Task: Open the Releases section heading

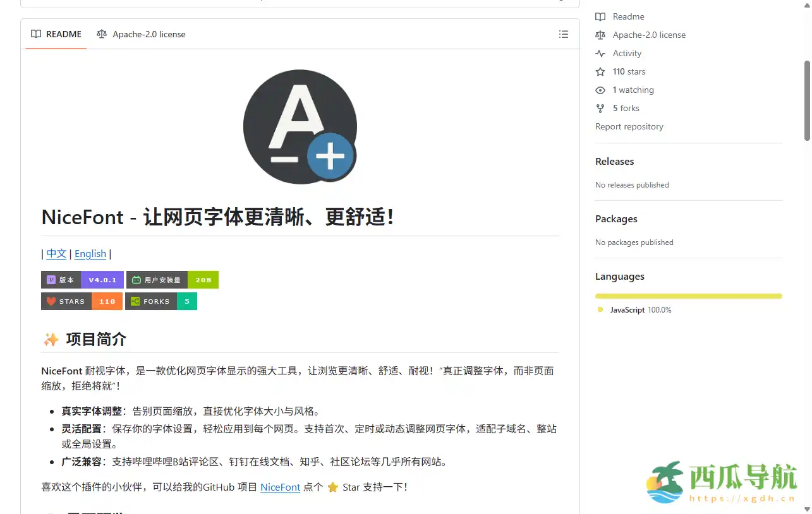Action: [x=614, y=162]
